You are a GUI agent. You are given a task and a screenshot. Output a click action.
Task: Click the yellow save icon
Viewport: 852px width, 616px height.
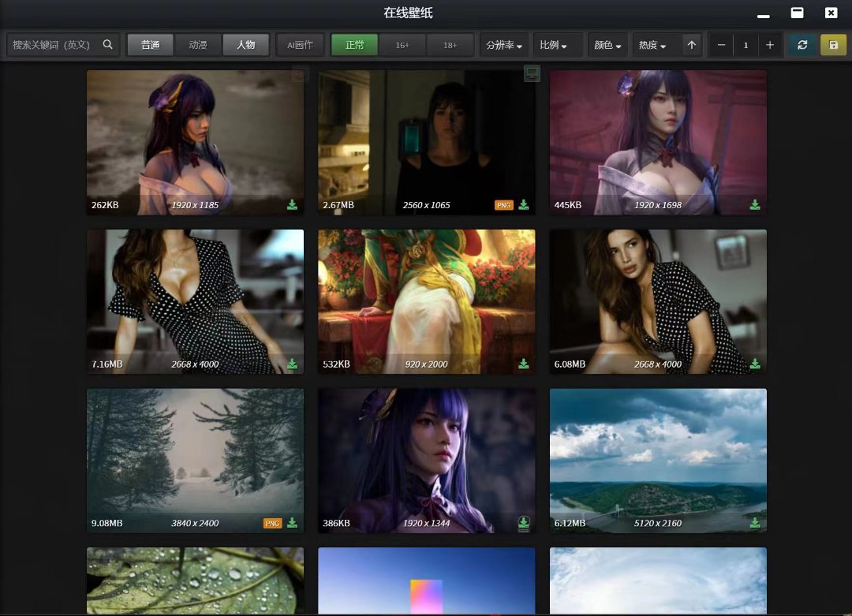click(x=833, y=45)
